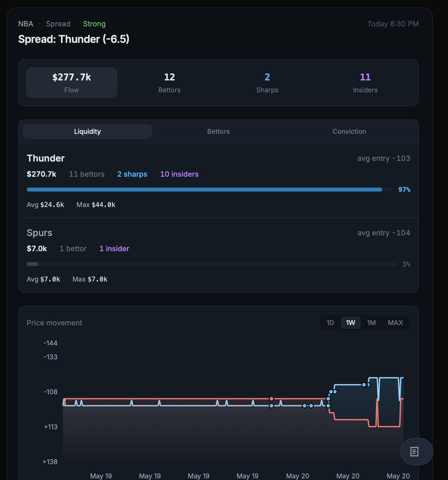Click the 'NBA' league label

[26, 24]
